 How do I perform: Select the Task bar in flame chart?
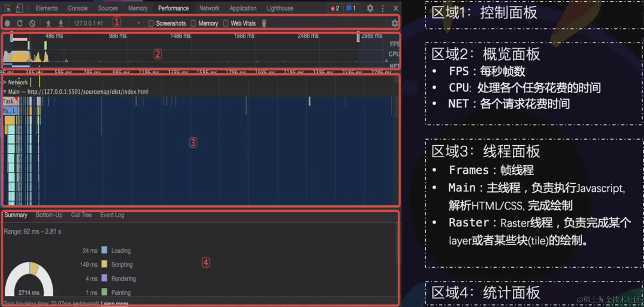(10, 101)
